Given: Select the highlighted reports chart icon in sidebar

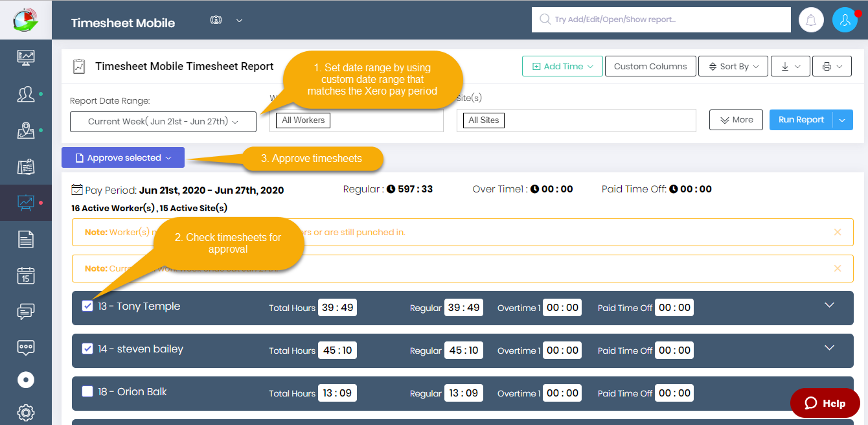Looking at the screenshot, I should pyautogui.click(x=26, y=203).
